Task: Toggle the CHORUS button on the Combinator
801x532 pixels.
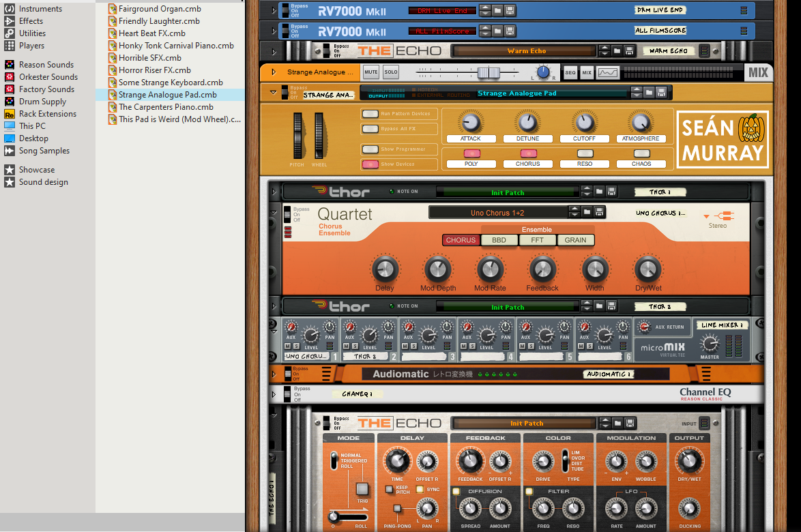Action: click(x=528, y=153)
